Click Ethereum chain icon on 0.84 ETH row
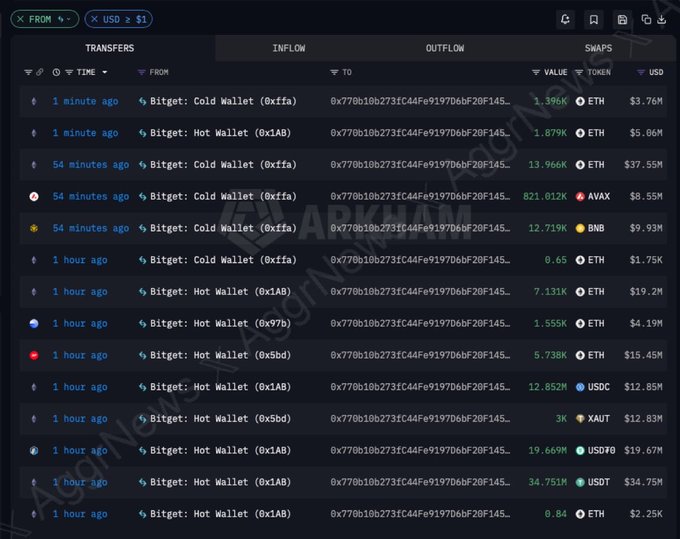Image resolution: width=680 pixels, height=539 pixels. click(34, 514)
